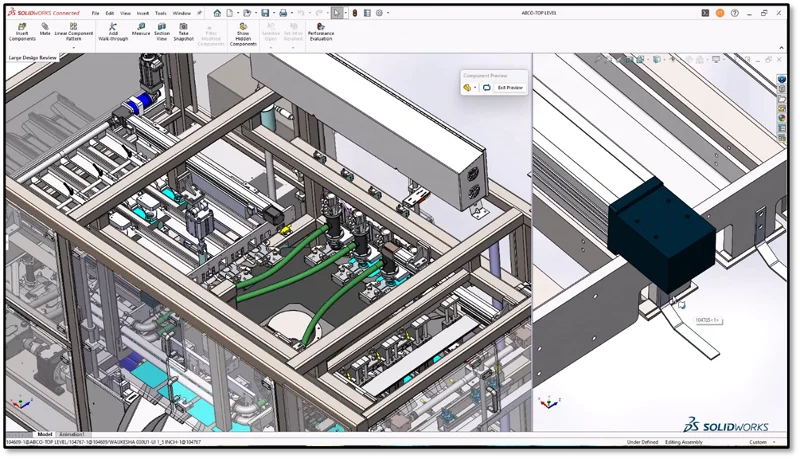Toggle the Select cursor tool in top toolbar
The height and width of the screenshot is (459, 800).
pyautogui.click(x=337, y=13)
